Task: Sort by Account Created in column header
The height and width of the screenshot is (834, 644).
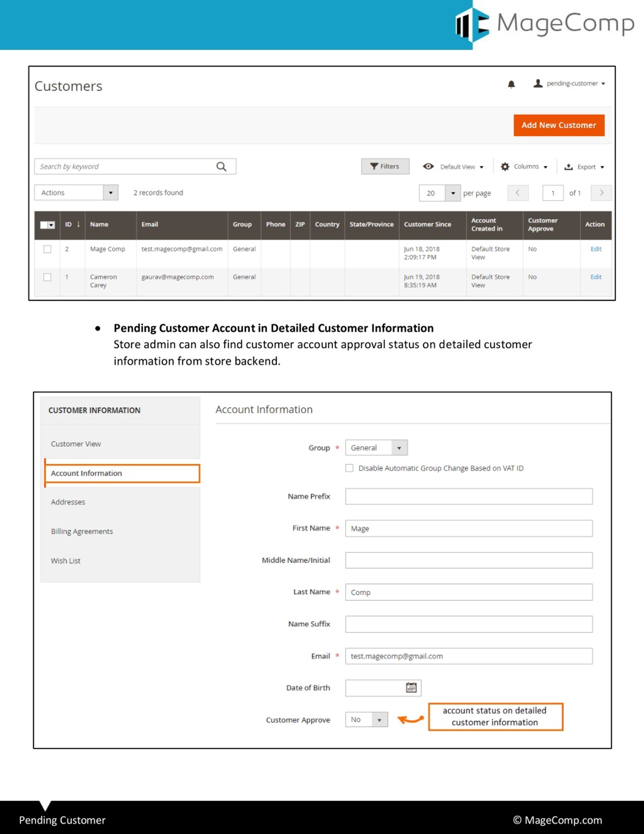Action: click(x=494, y=225)
